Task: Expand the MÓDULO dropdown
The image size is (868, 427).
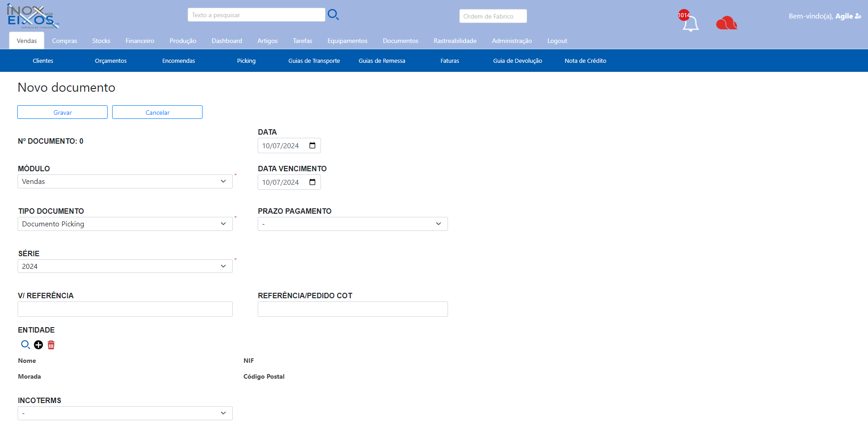Action: pos(125,181)
